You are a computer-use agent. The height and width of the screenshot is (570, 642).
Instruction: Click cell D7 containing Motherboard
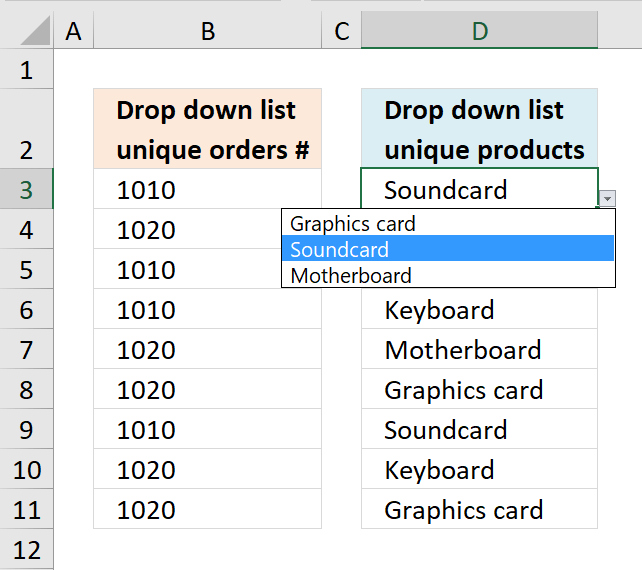coord(479,349)
